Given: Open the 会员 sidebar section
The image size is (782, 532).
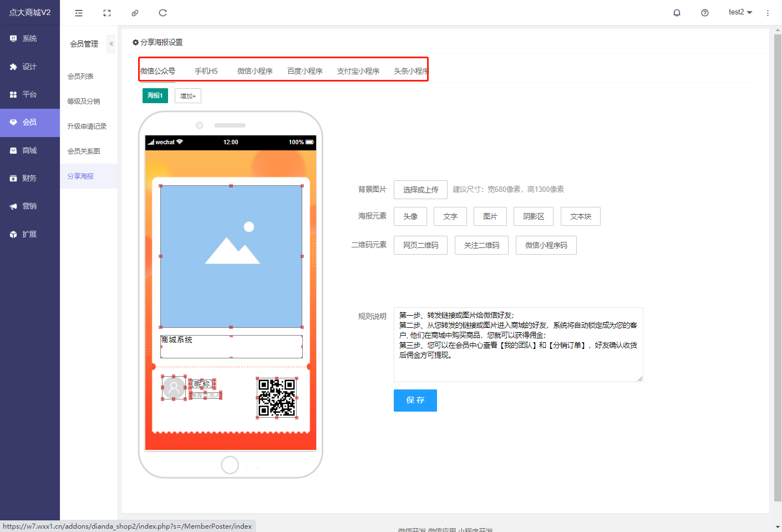Looking at the screenshot, I should (x=30, y=122).
